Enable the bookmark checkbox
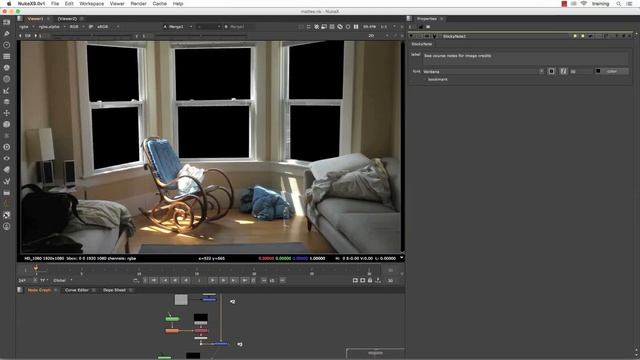The width and height of the screenshot is (640, 360). coord(424,80)
